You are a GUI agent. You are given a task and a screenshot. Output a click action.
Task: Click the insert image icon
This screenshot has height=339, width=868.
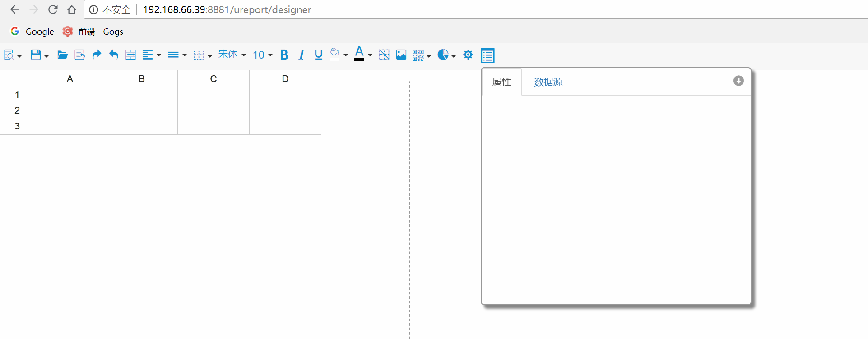click(401, 55)
